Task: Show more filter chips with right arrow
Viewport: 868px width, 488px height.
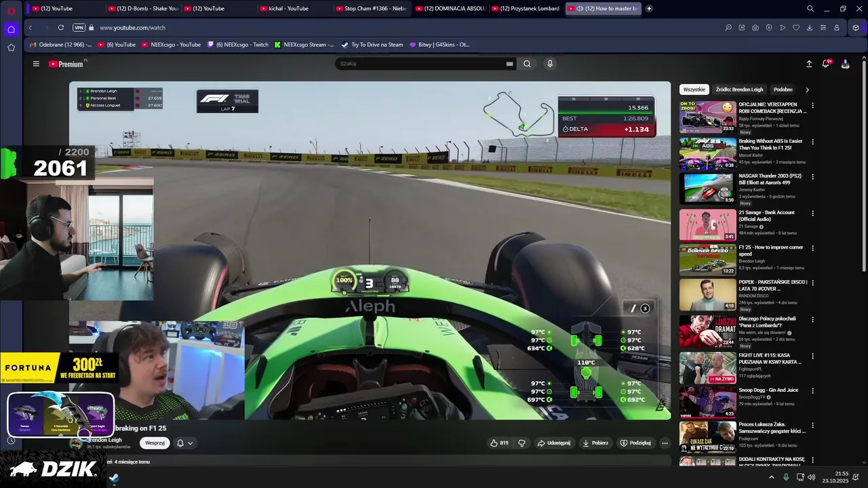Action: (807, 89)
